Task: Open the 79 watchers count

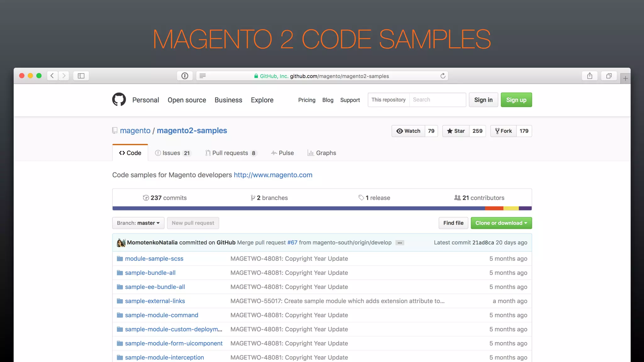Action: 431,131
